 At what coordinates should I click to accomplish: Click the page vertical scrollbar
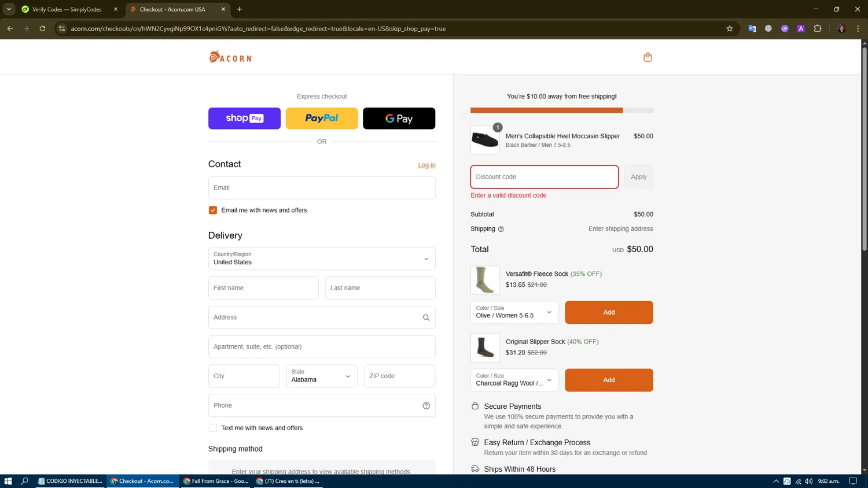(x=865, y=150)
